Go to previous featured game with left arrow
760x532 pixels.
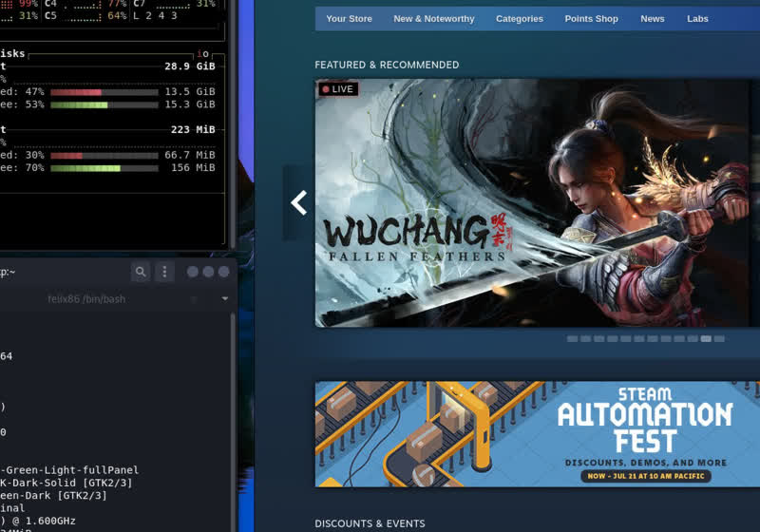coord(298,202)
